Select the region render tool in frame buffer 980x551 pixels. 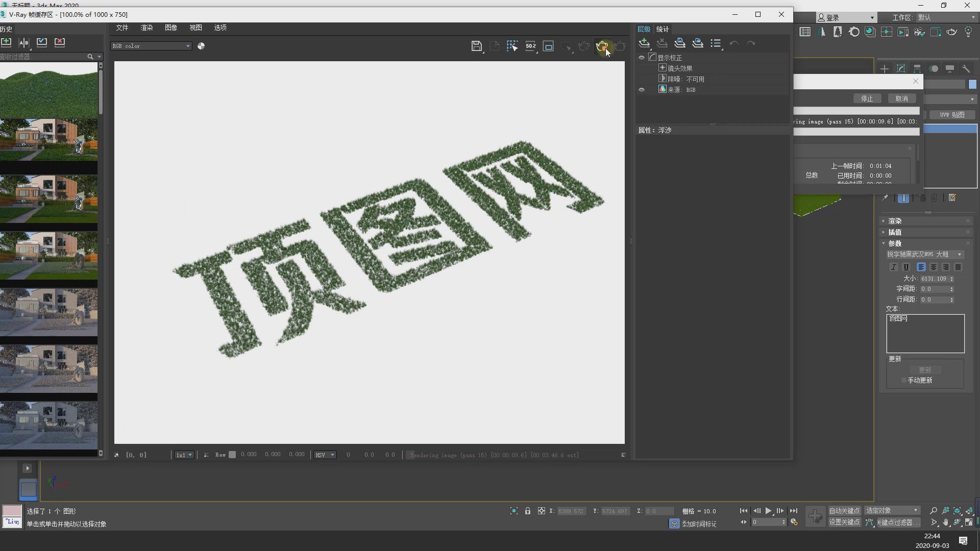pyautogui.click(x=512, y=45)
